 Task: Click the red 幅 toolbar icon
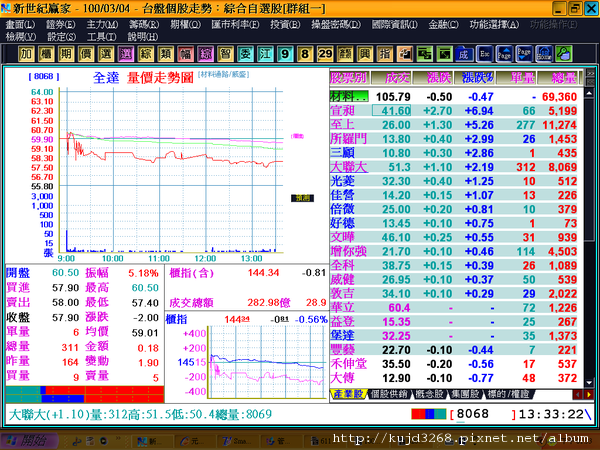[185, 54]
